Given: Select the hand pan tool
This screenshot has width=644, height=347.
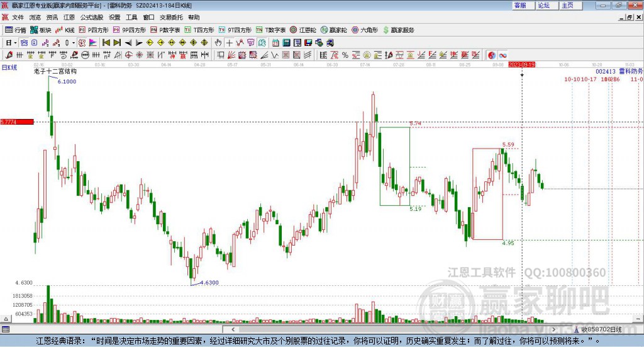Looking at the screenshot, I should (218, 43).
